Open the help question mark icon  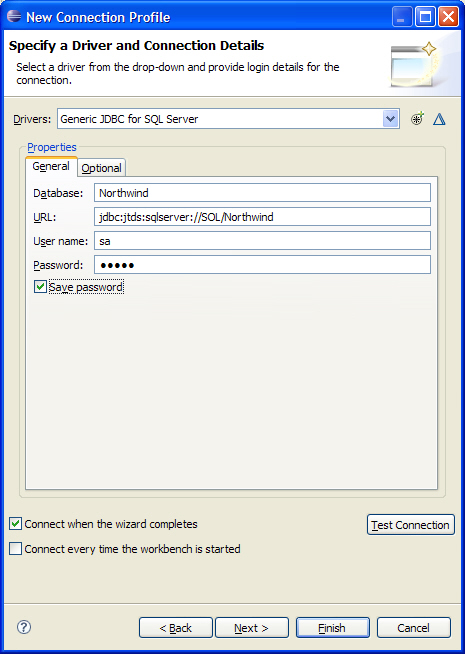pos(24,627)
